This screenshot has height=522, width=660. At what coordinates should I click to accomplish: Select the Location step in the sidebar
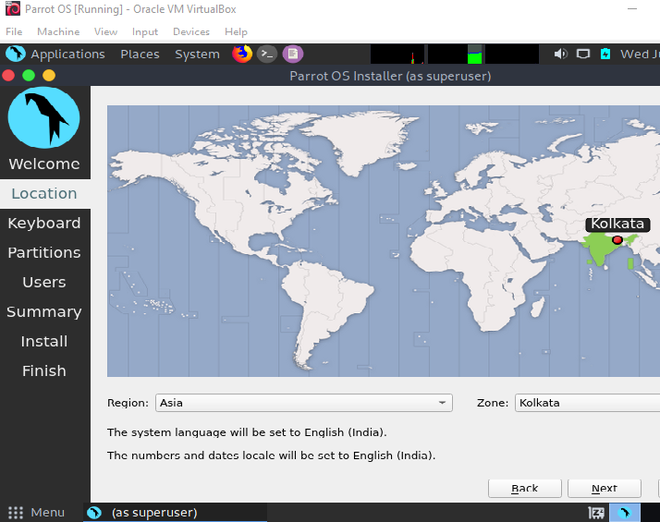44,194
